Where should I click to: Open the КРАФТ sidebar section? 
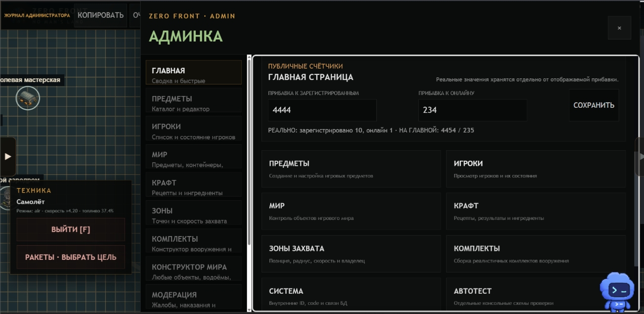click(x=194, y=187)
